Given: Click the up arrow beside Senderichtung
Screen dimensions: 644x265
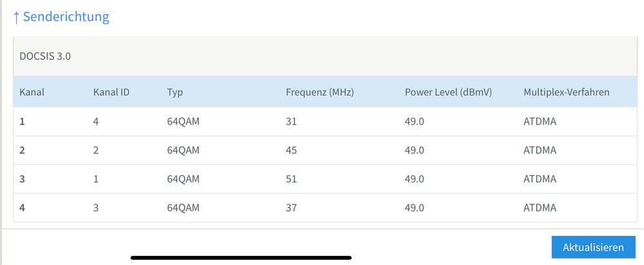Looking at the screenshot, I should (16, 17).
